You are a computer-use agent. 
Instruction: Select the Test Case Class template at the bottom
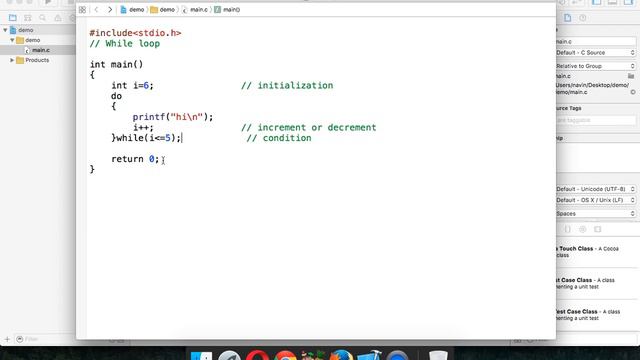point(597,315)
